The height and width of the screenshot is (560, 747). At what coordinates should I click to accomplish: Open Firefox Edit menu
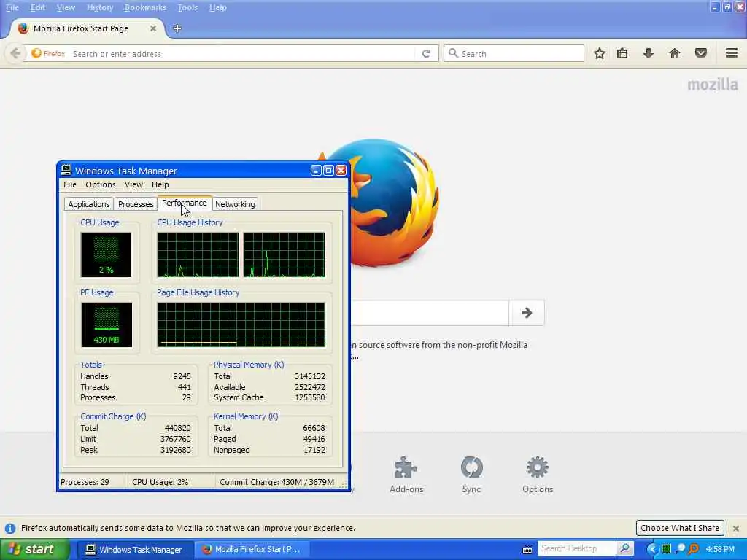(x=38, y=7)
